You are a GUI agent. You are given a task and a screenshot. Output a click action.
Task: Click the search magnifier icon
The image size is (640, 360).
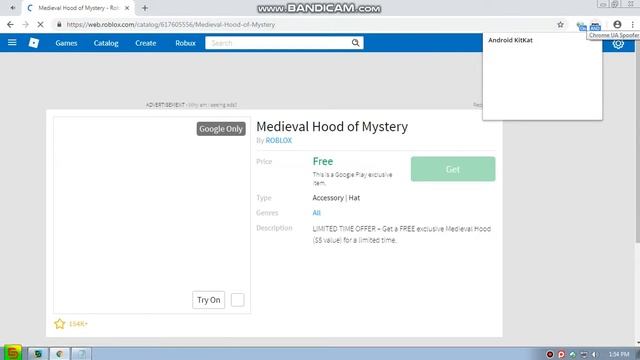point(356,43)
